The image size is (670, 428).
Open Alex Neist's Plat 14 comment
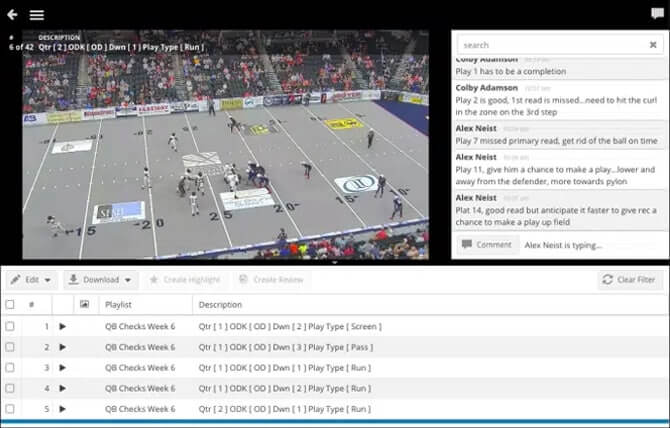pyautogui.click(x=559, y=210)
